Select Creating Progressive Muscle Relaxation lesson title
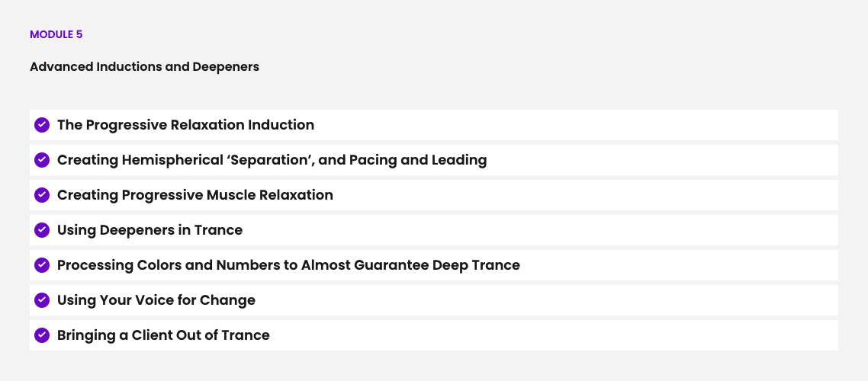Image resolution: width=868 pixels, height=381 pixels. coord(195,195)
